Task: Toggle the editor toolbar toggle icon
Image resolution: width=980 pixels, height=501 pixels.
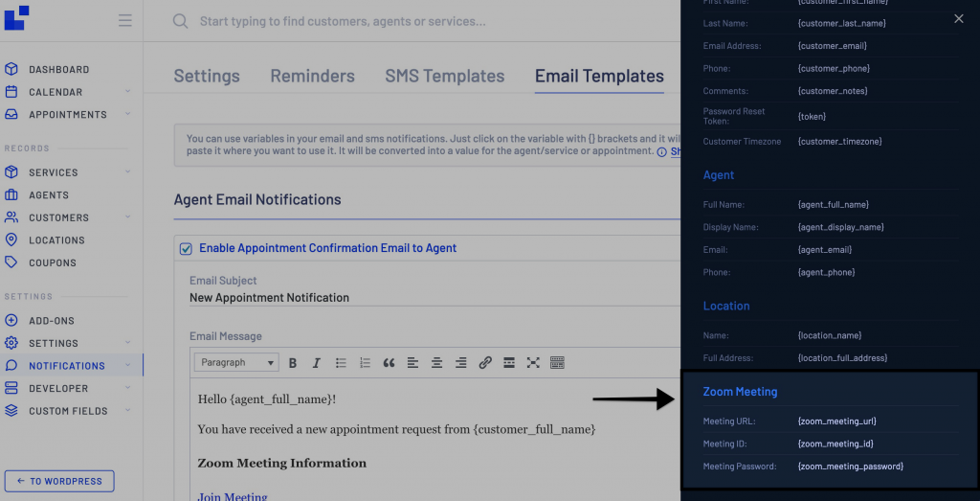Action: coord(557,363)
